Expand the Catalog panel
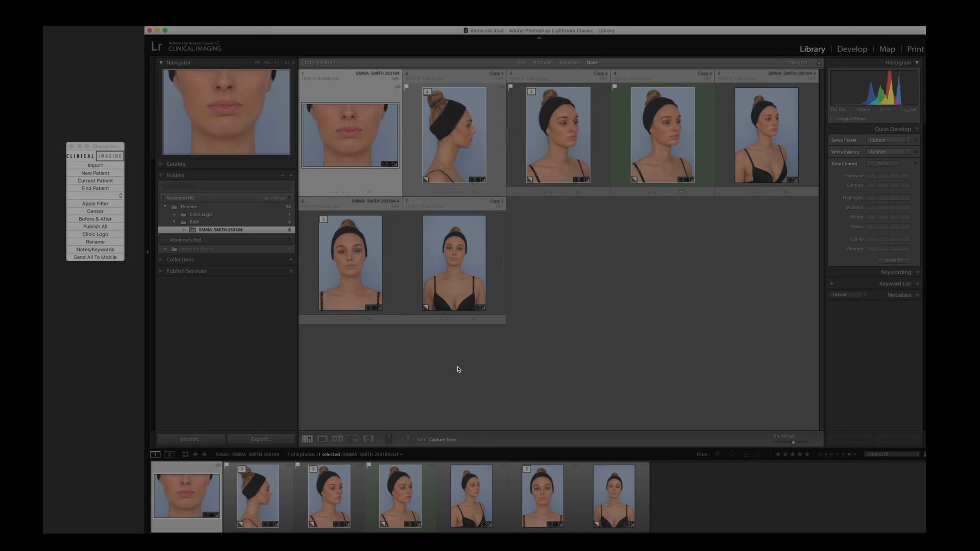 [161, 164]
